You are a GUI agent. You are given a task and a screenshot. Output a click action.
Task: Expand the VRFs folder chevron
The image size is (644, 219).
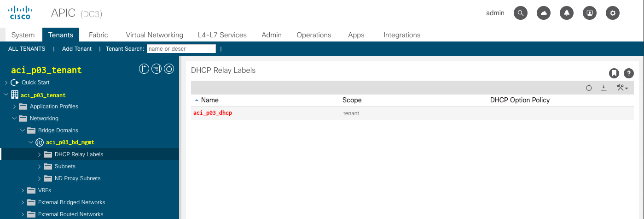(23, 190)
